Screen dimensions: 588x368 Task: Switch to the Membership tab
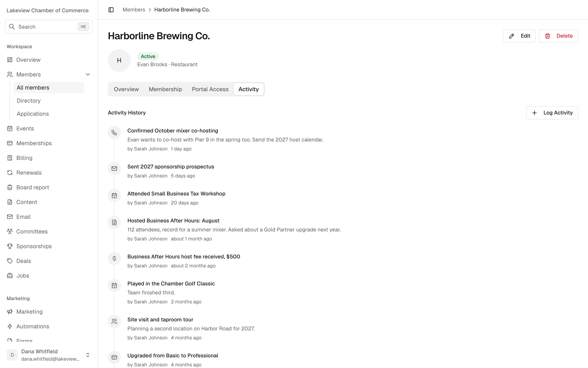click(165, 89)
